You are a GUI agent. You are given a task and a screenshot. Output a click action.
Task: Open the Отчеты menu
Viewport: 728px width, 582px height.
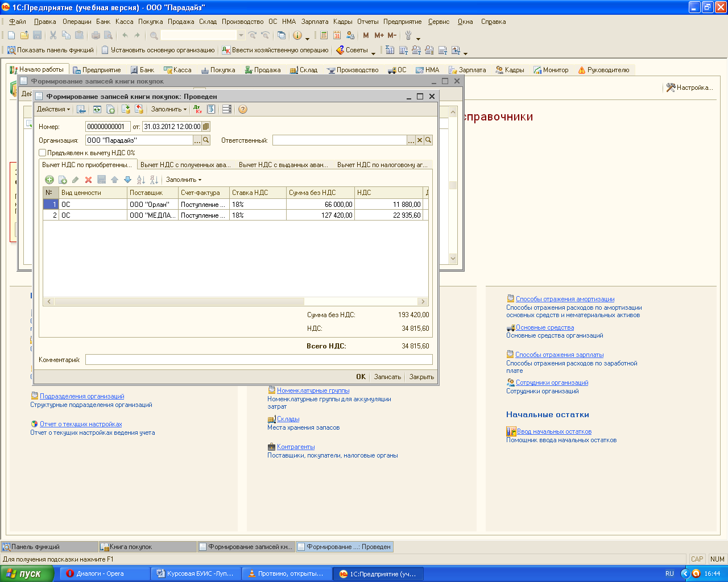tap(367, 22)
